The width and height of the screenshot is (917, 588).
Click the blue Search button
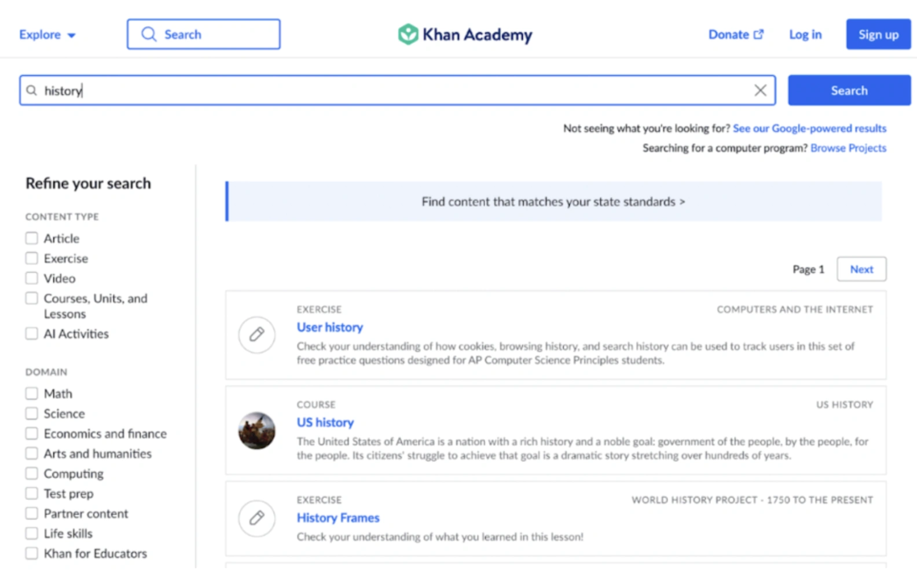849,90
